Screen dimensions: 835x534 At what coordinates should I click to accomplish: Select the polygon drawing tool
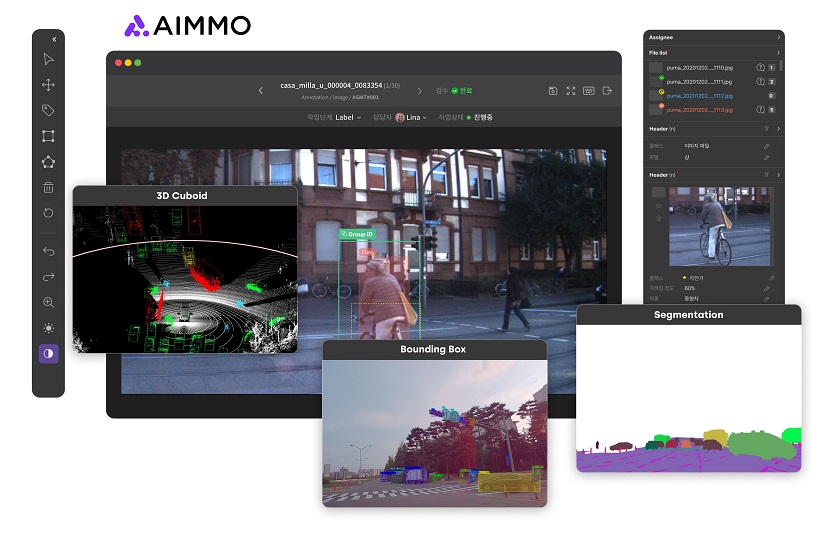tap(48, 162)
